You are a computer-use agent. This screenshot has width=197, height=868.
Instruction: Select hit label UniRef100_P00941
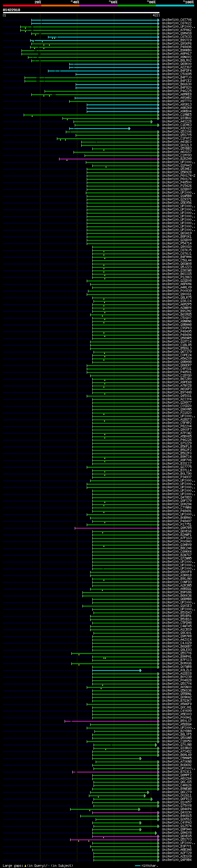[x=177, y=718]
